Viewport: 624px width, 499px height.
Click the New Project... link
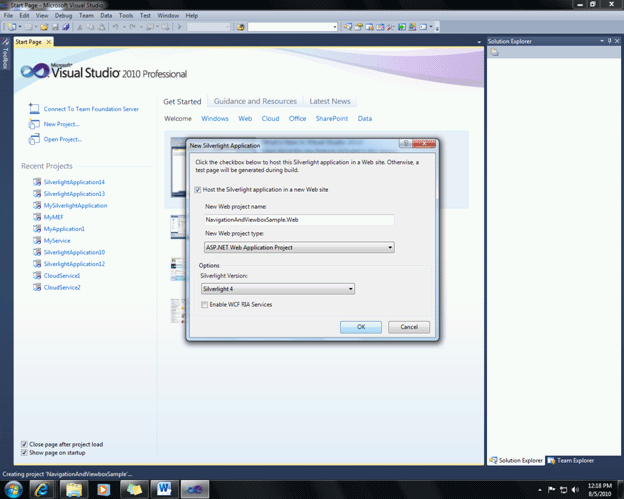point(61,124)
